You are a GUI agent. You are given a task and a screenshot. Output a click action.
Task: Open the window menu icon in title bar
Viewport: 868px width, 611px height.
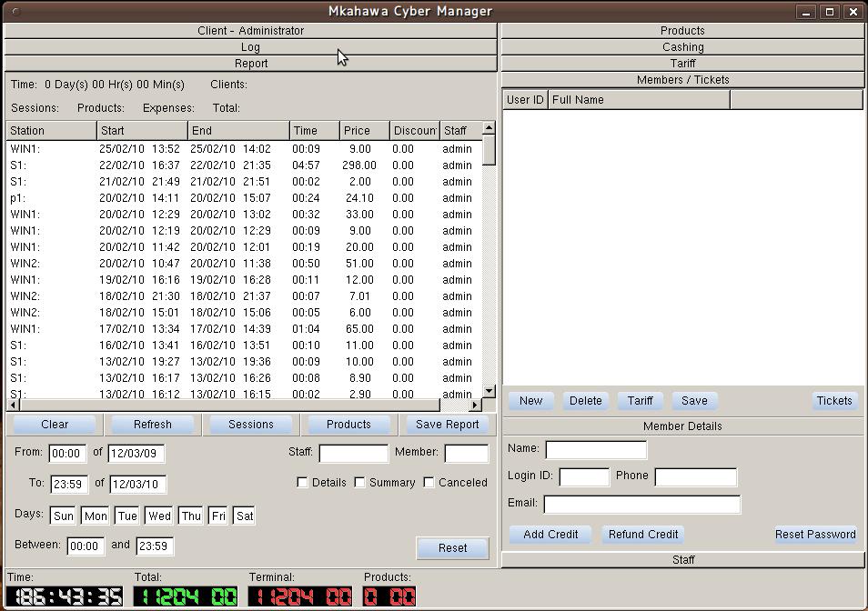tap(17, 12)
